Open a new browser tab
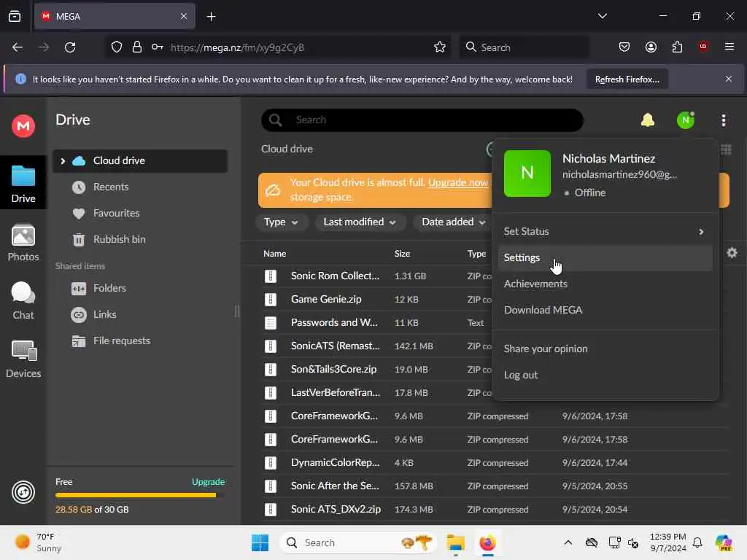Image resolution: width=747 pixels, height=560 pixels. [211, 17]
